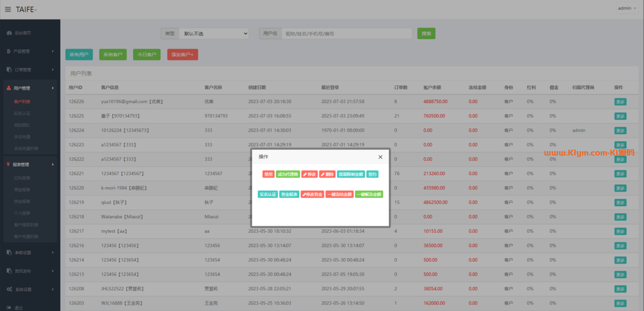Click the dashboard icon for 后台首页
644x311 pixels.
coord(9,33)
